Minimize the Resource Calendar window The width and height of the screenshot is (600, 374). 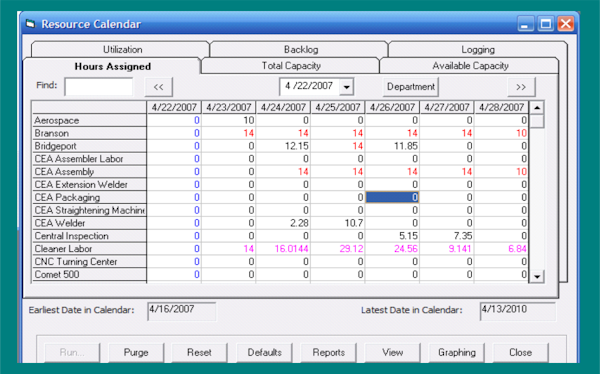point(526,24)
